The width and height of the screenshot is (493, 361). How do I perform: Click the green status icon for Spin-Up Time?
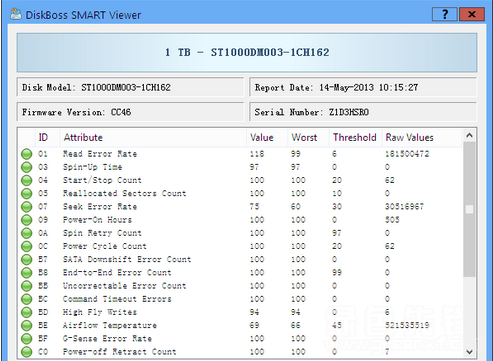click(27, 167)
